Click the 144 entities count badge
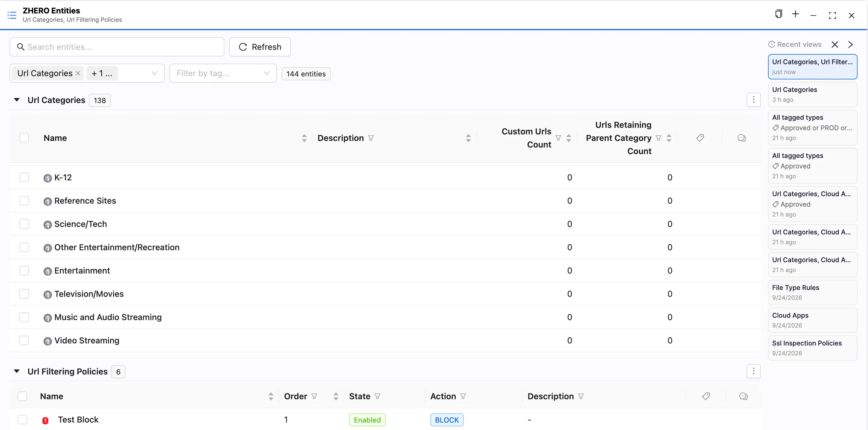Viewport: 868px width, 430px height. [306, 74]
